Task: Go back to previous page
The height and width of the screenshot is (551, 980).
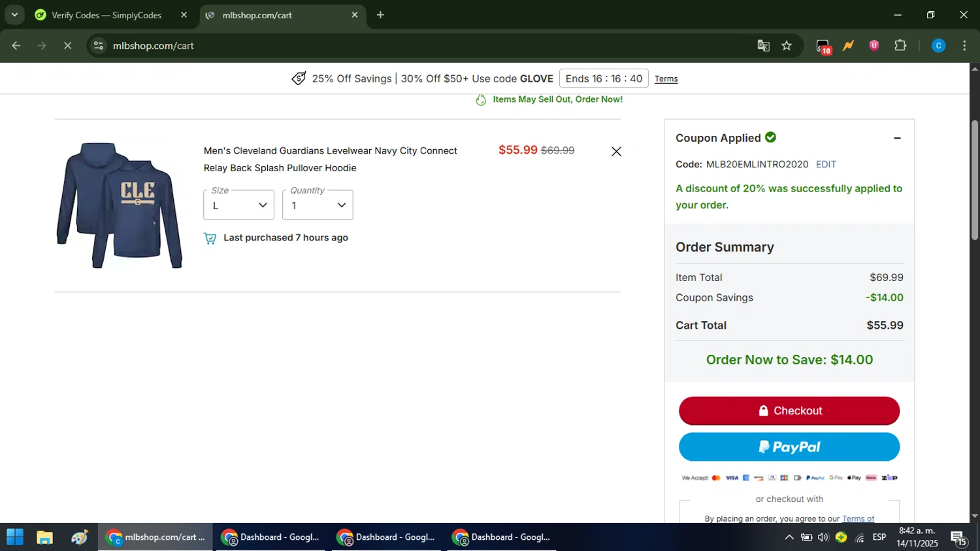Action: (x=16, y=46)
